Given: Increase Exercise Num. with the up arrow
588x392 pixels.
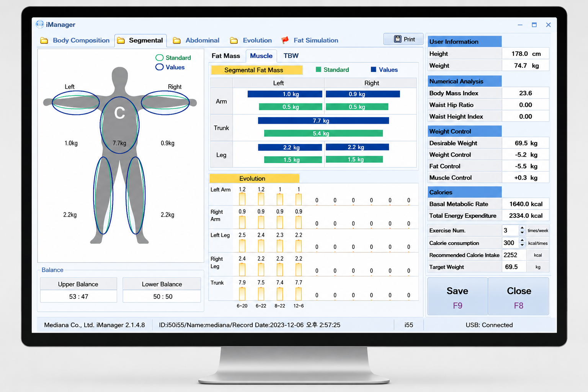Looking at the screenshot, I should pyautogui.click(x=522, y=228).
